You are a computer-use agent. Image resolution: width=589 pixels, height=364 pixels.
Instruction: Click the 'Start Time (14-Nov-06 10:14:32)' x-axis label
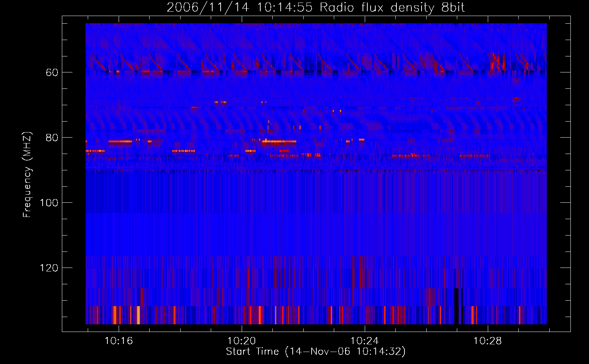pos(316,352)
